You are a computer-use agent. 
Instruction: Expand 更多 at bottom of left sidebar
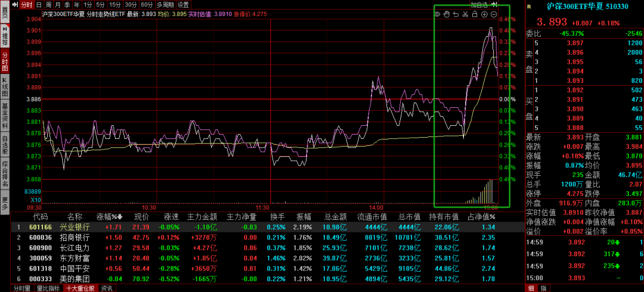point(5,203)
